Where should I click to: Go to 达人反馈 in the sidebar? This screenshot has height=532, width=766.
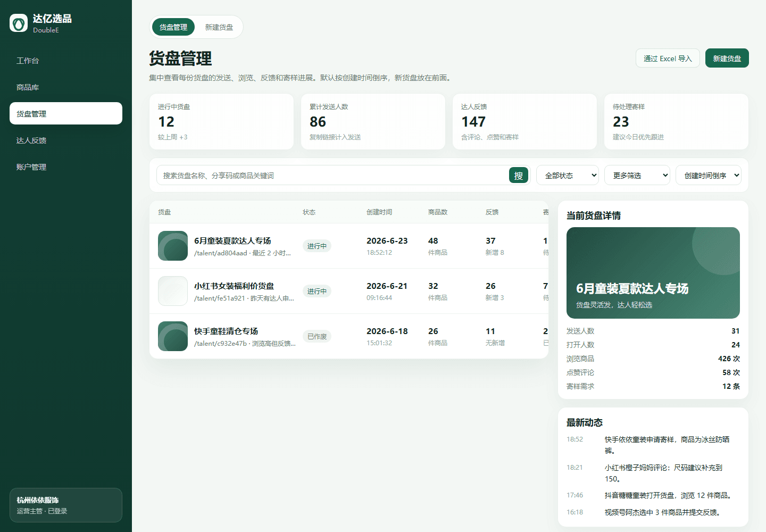(x=66, y=140)
